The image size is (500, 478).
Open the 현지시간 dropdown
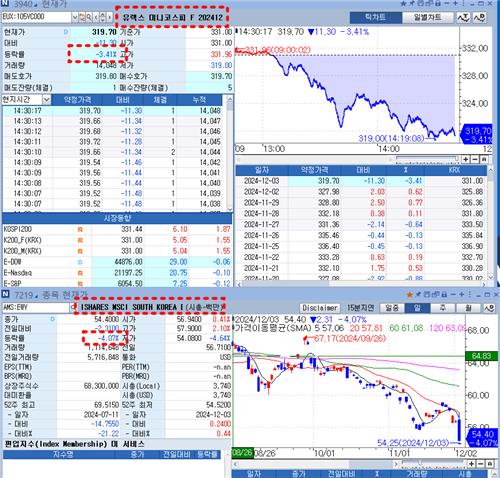[x=46, y=99]
